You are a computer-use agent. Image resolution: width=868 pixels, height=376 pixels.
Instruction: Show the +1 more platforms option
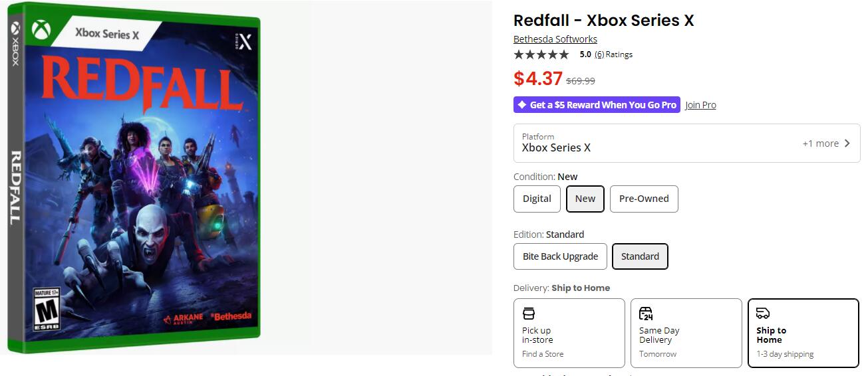pyautogui.click(x=820, y=143)
